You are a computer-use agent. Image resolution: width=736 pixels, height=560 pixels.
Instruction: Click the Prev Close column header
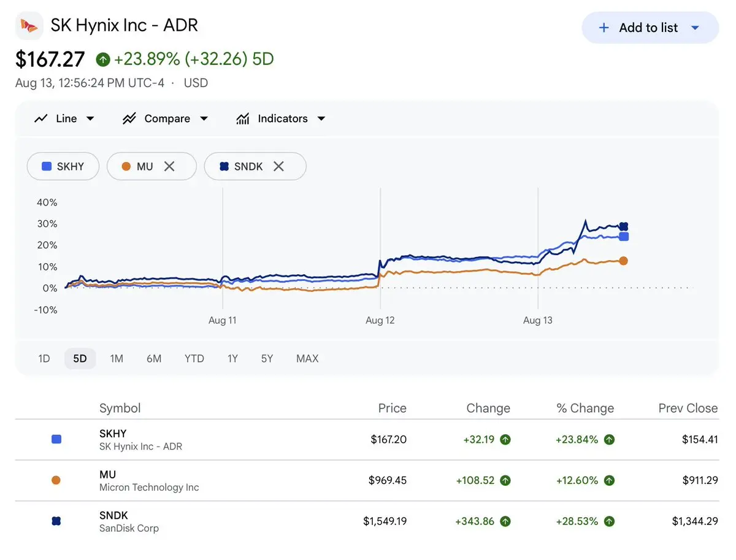click(x=688, y=408)
